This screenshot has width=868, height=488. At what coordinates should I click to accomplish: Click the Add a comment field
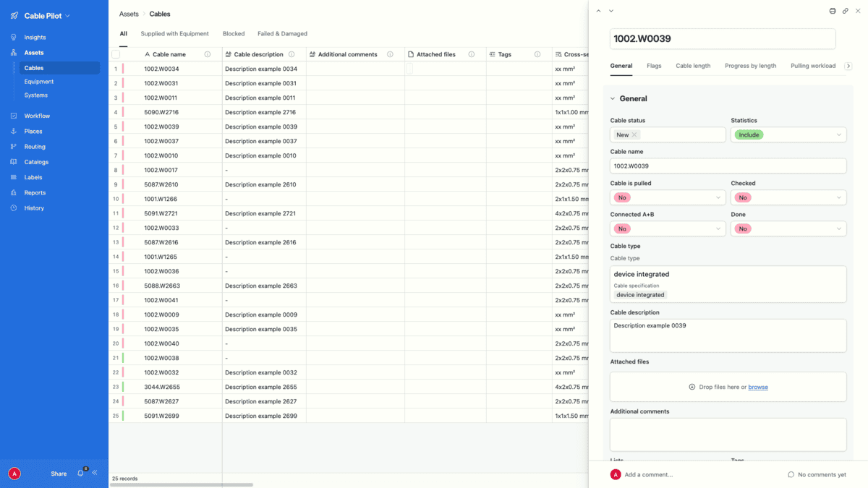click(648, 474)
